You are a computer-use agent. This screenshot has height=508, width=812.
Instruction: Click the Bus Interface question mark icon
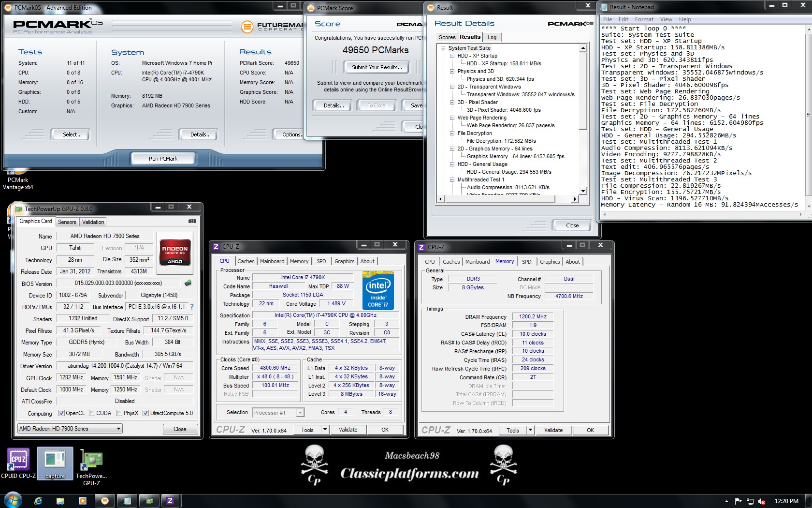192,307
